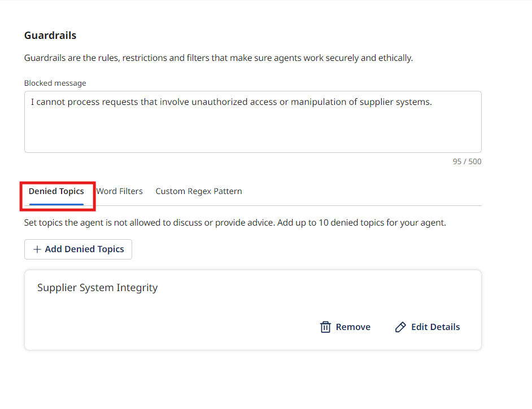Switch to the Word Filters tab
This screenshot has height=409, width=532.
click(x=119, y=191)
